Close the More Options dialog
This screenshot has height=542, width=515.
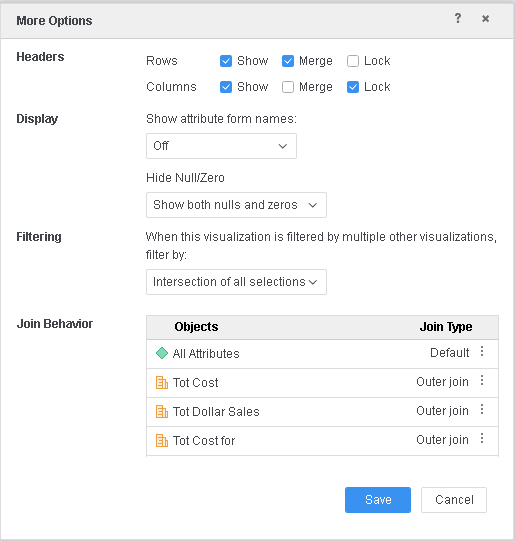pyautogui.click(x=486, y=19)
